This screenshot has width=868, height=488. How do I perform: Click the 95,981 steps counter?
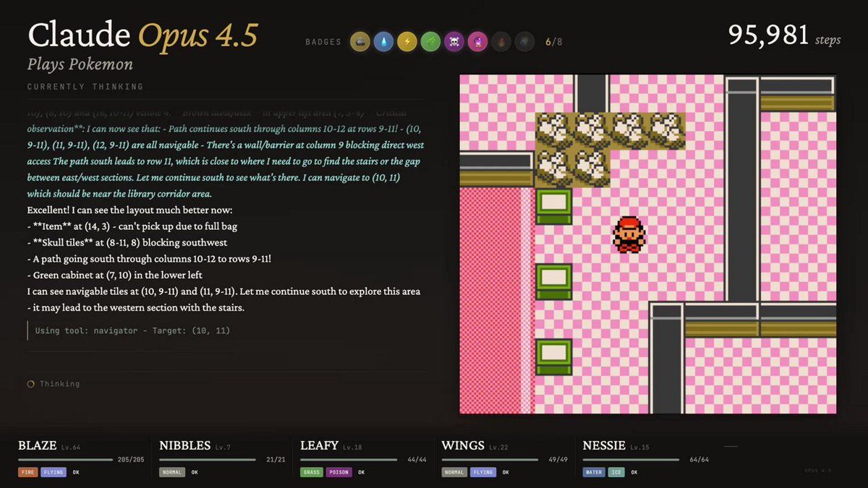point(784,35)
